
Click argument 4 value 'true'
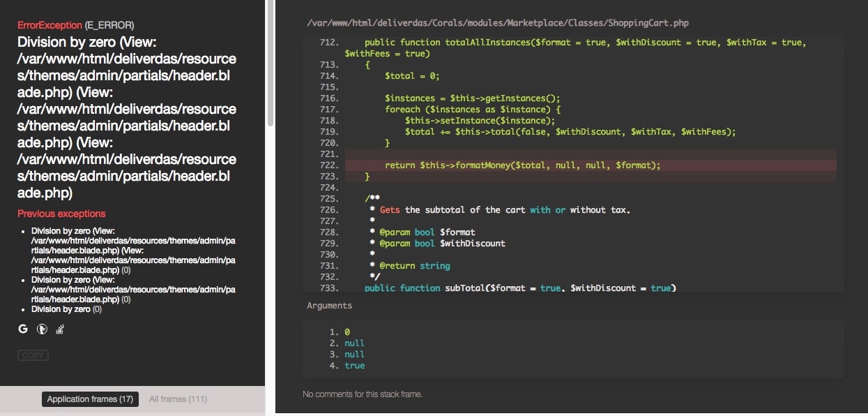click(x=354, y=366)
